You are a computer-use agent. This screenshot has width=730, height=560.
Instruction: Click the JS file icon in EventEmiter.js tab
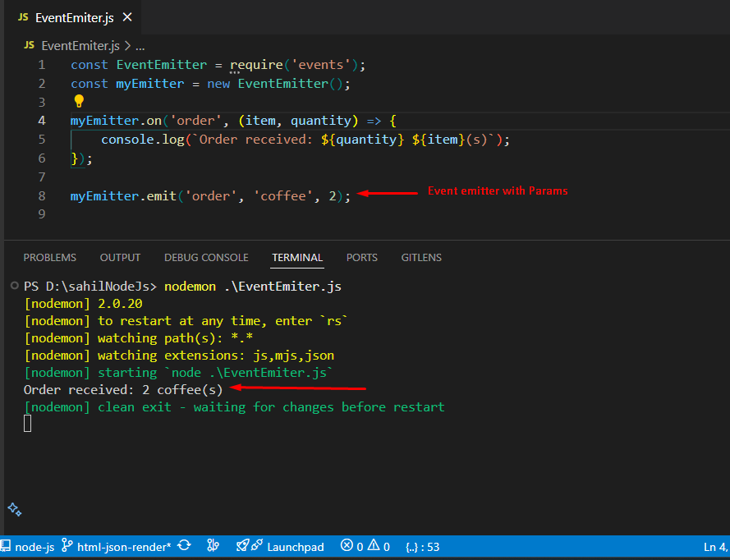[23, 17]
